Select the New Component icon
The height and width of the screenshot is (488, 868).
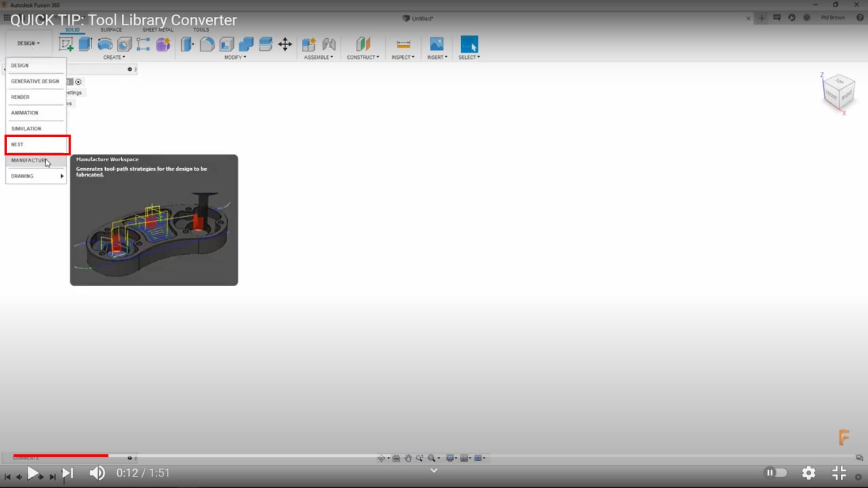click(x=309, y=45)
